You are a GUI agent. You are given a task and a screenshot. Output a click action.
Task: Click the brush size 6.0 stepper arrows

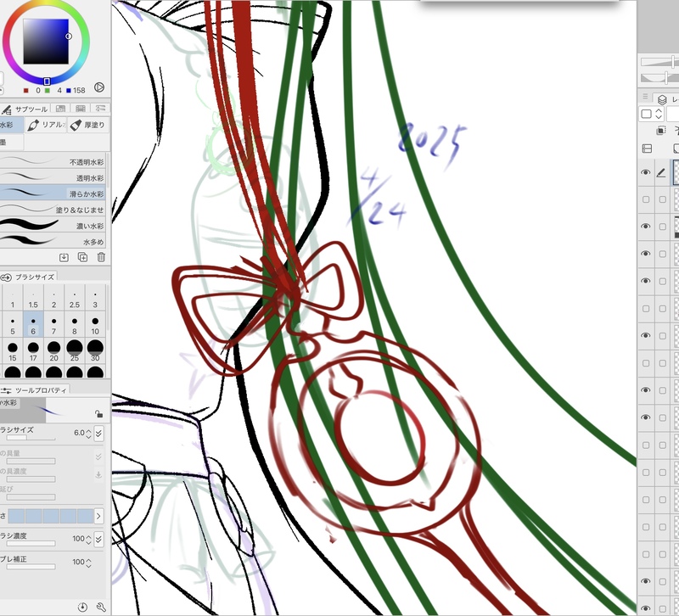click(88, 433)
